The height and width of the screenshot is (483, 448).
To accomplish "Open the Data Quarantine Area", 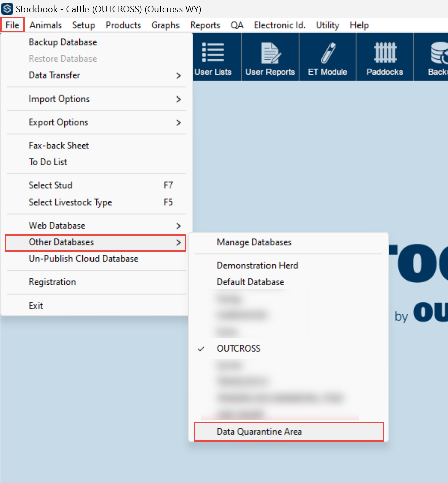I will click(x=289, y=432).
